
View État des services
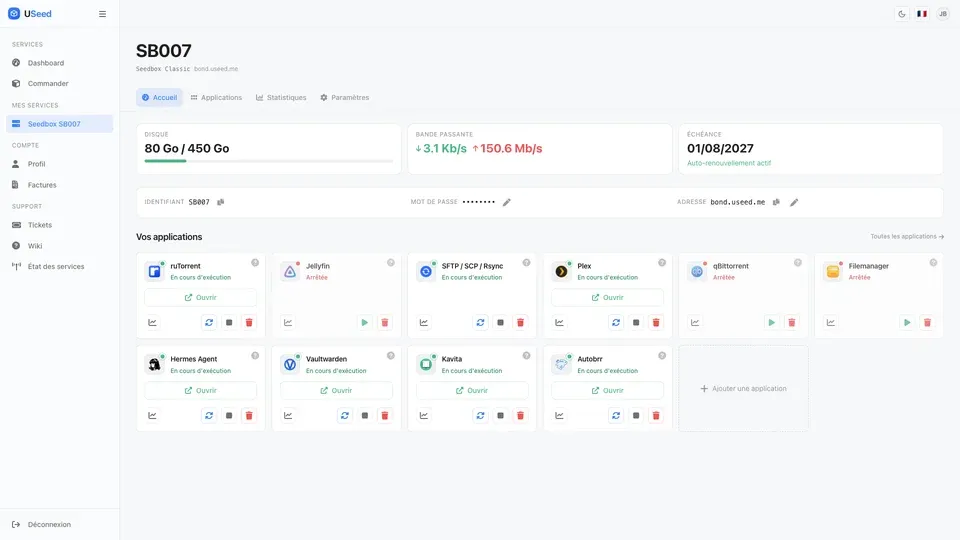(59, 266)
